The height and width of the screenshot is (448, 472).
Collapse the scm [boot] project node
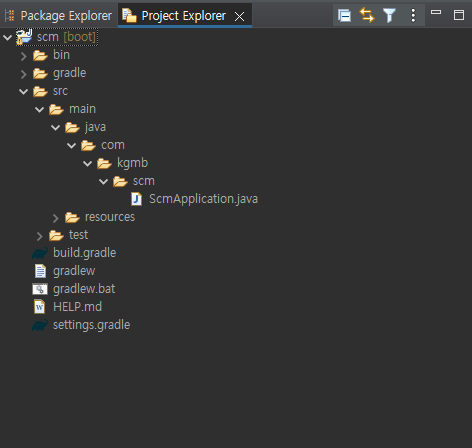click(7, 37)
